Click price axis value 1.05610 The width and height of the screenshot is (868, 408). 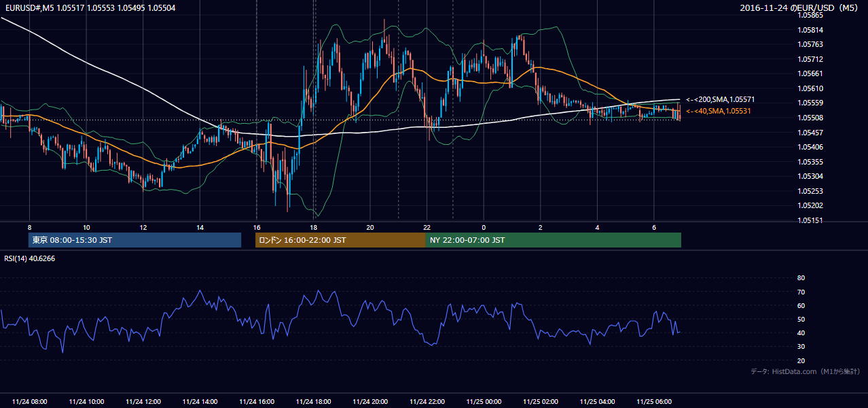click(811, 88)
